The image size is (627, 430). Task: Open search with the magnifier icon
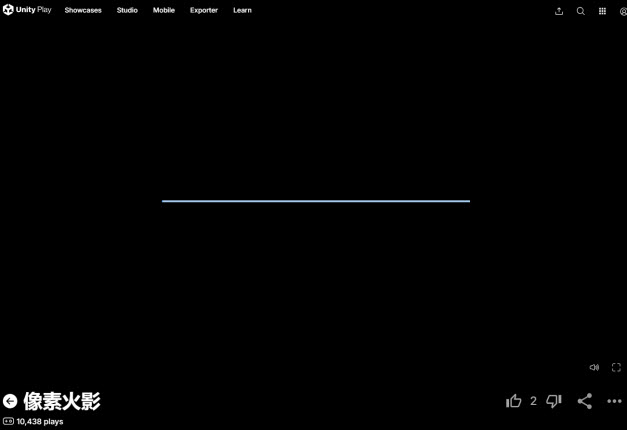tap(581, 11)
